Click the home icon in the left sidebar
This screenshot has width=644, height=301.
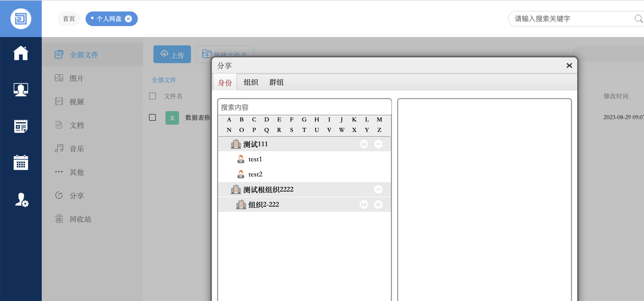(x=21, y=53)
